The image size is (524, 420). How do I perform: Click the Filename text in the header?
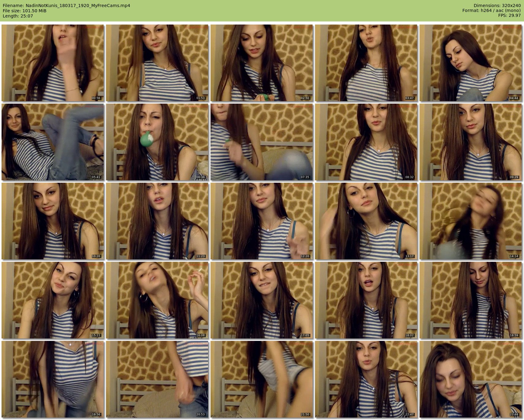66,6
